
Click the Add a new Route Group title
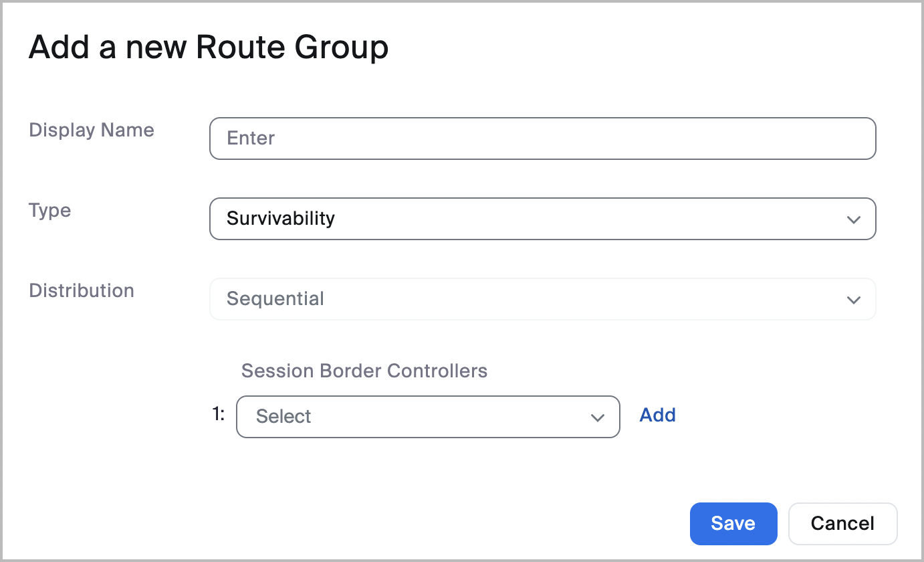point(209,48)
